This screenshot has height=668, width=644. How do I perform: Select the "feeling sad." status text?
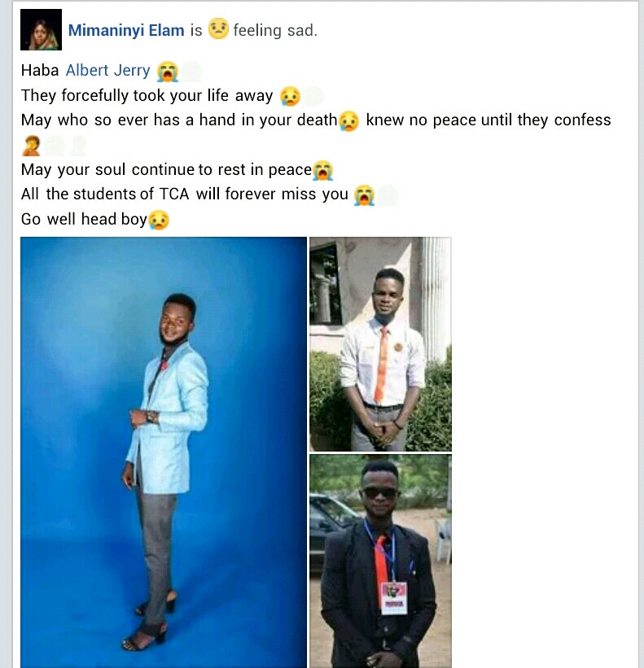coord(275,30)
